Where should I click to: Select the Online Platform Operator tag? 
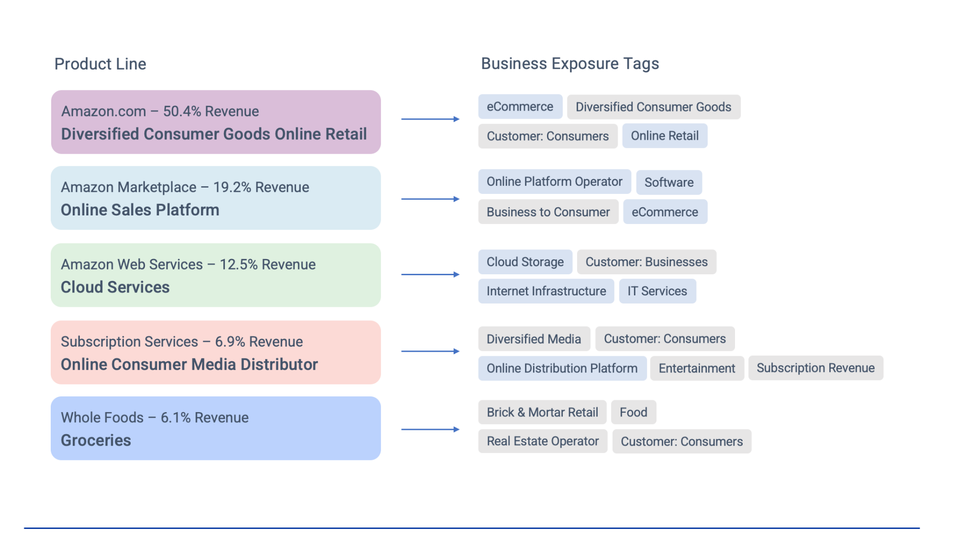[x=554, y=181]
